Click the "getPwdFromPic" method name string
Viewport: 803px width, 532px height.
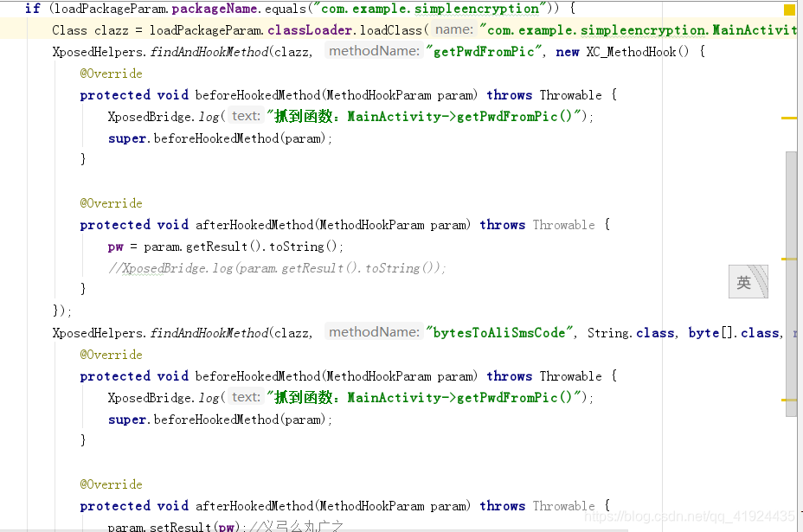[x=484, y=52]
